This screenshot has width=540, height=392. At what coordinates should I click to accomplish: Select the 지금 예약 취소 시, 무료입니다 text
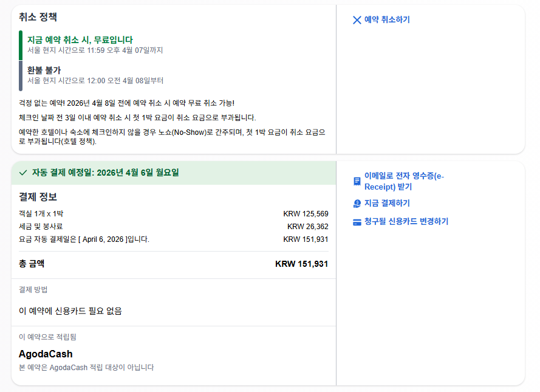click(x=80, y=40)
